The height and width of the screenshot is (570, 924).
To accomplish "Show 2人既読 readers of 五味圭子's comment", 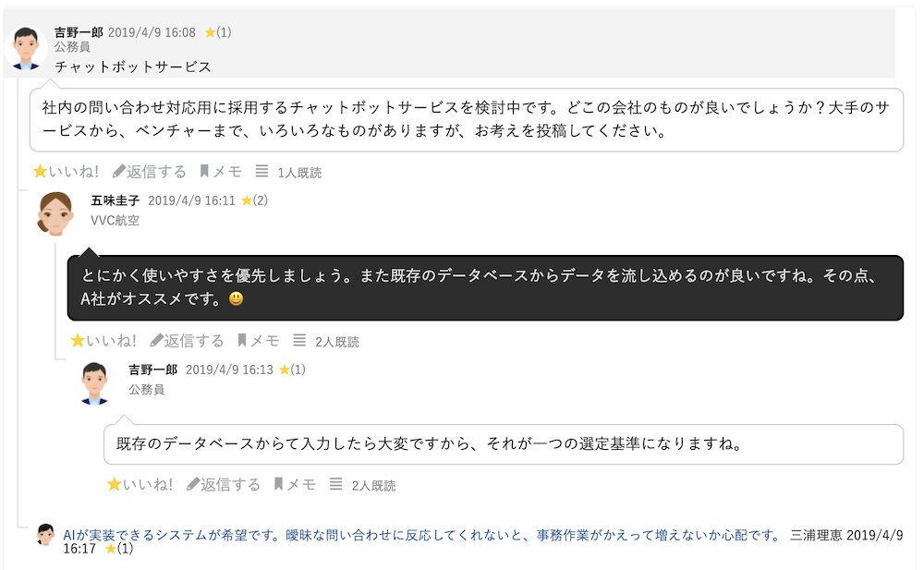I will pyautogui.click(x=300, y=341).
